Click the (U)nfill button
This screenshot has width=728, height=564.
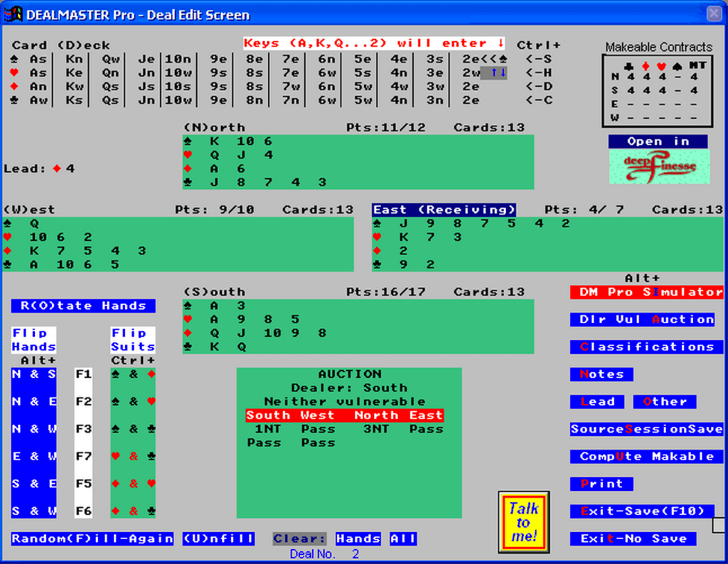(x=218, y=538)
